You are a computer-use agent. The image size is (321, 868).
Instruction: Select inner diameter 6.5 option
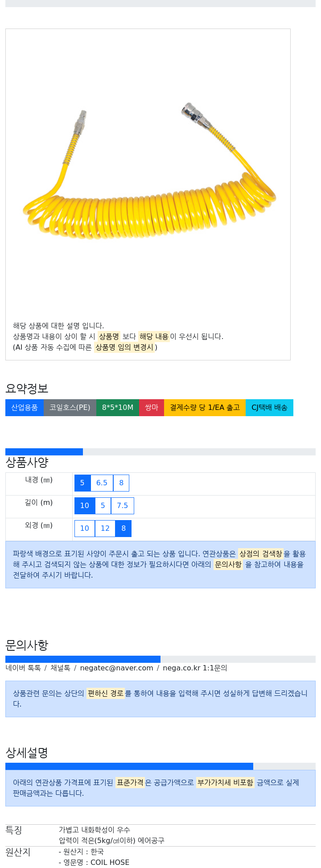(102, 483)
